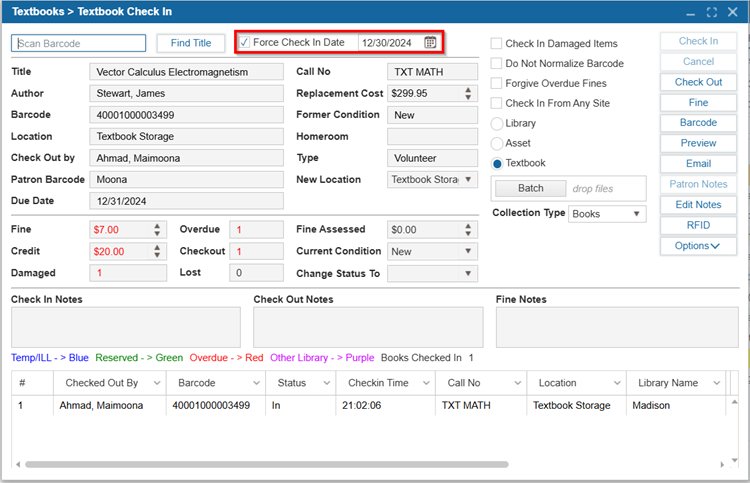Click the Scan Barcode input field
Screen dimensions: 750x483
click(78, 43)
